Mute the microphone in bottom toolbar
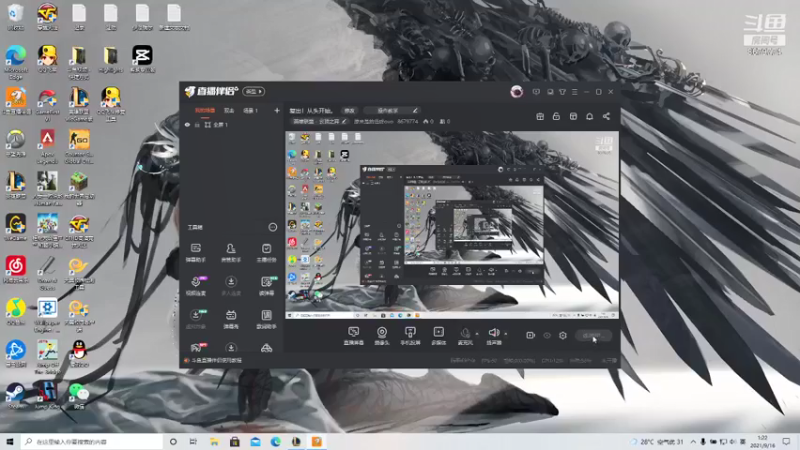Viewport: 800px width, 450px height. (465, 336)
